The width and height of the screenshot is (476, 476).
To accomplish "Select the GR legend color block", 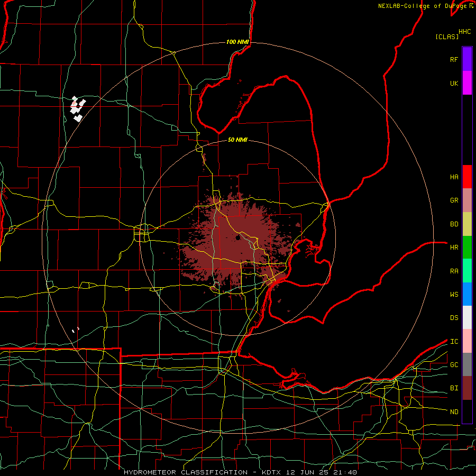I will tap(467, 200).
